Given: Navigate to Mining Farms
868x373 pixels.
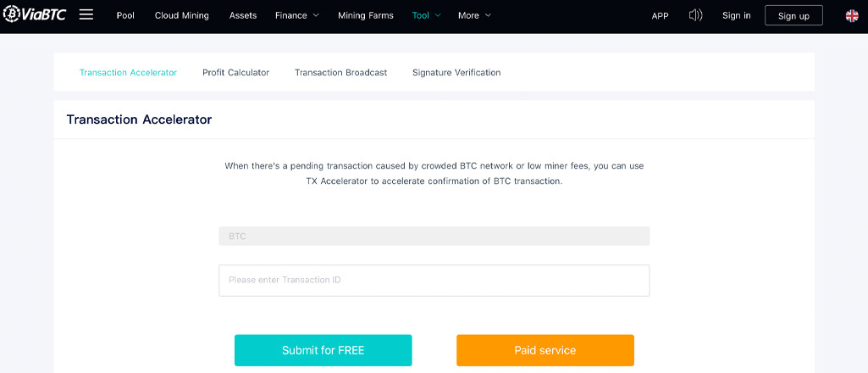Looking at the screenshot, I should 365,15.
